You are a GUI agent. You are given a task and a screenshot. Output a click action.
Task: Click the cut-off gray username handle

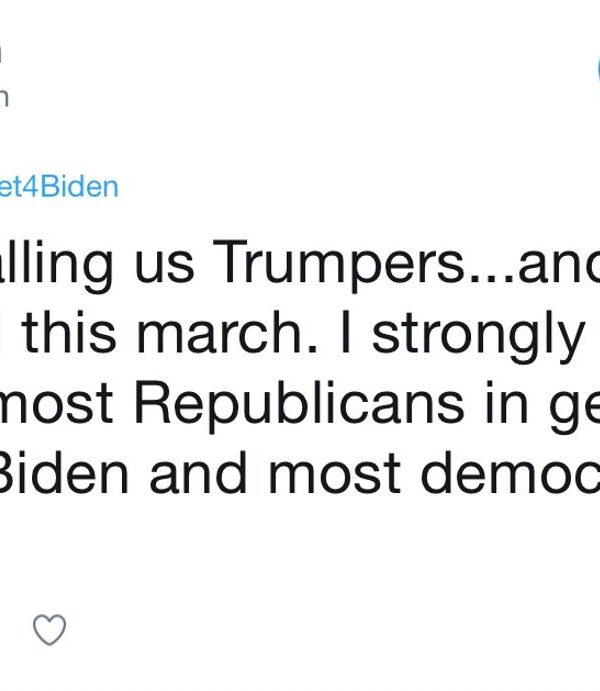[3, 96]
